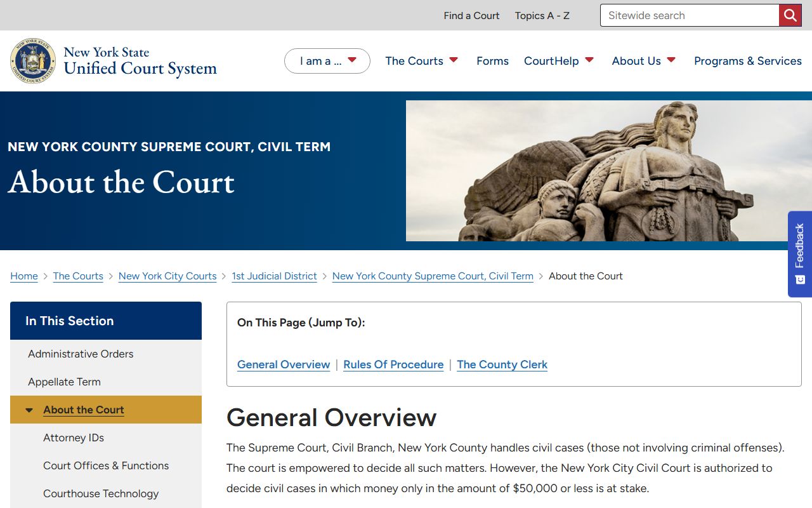Expand the CourtHelp menu
The image size is (812, 508).
559,61
